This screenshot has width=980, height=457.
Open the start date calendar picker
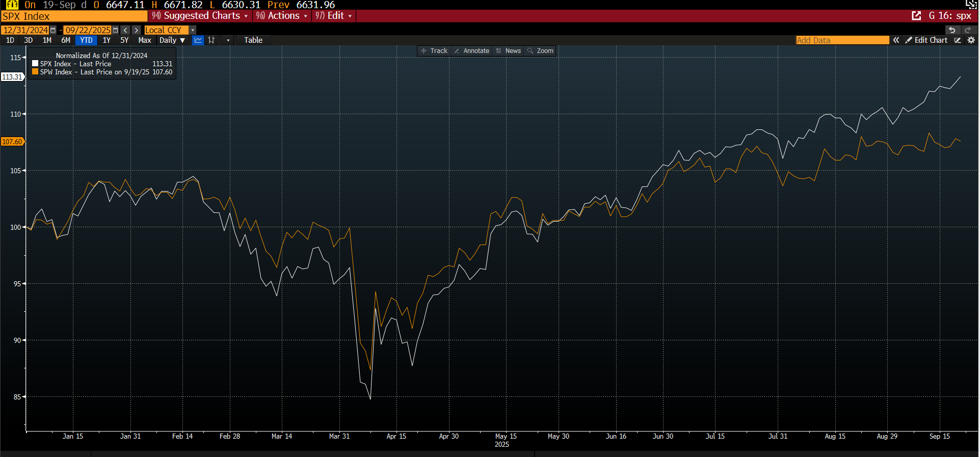click(53, 30)
